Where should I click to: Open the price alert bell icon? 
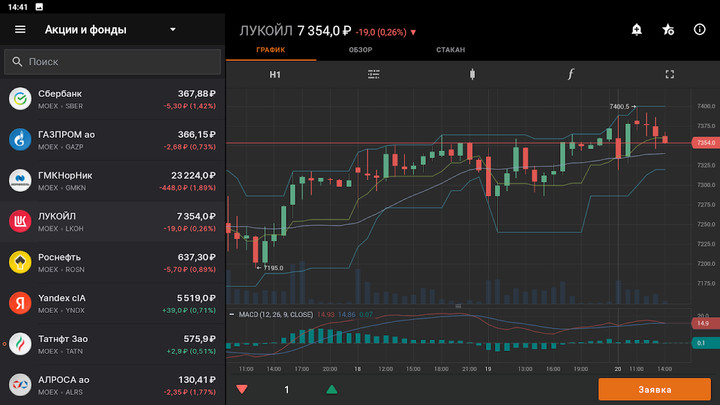pos(636,30)
